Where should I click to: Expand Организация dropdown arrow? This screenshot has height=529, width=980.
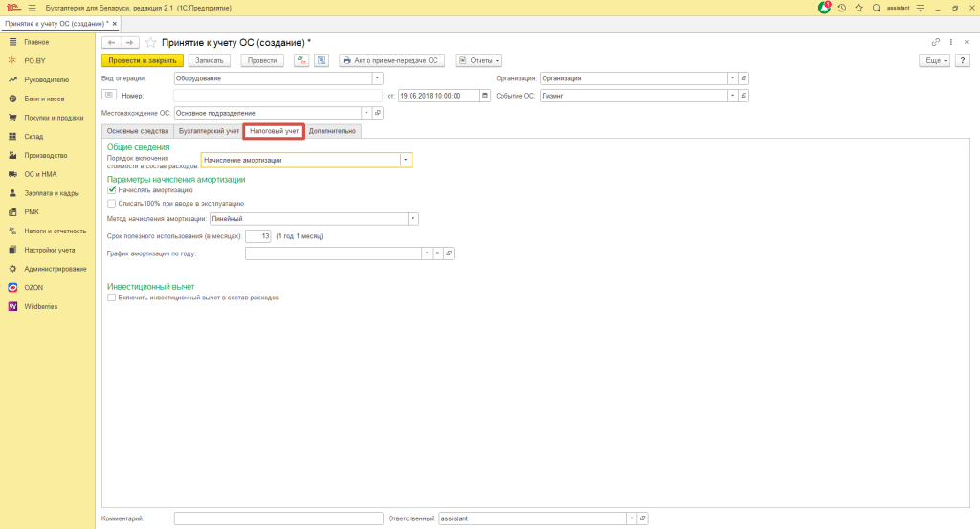click(732, 78)
